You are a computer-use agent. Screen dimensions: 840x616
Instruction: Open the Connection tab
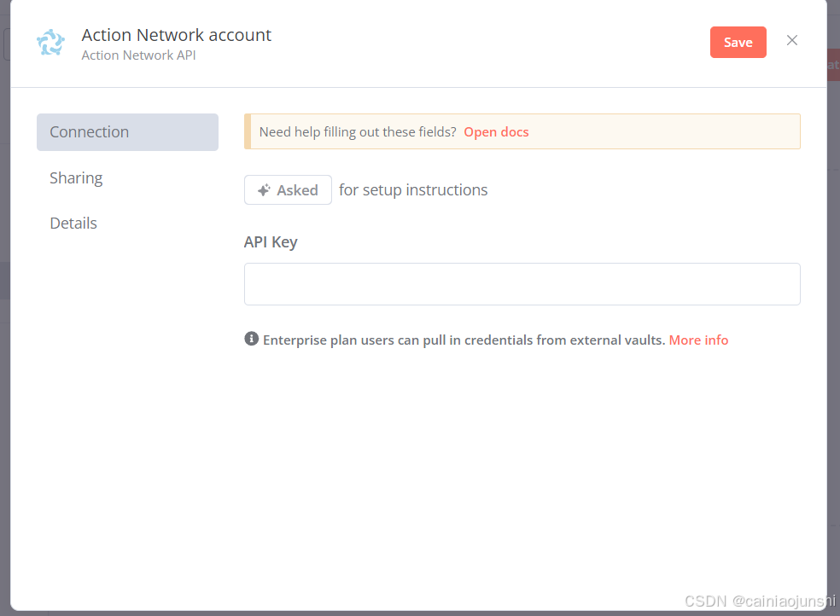click(x=127, y=132)
